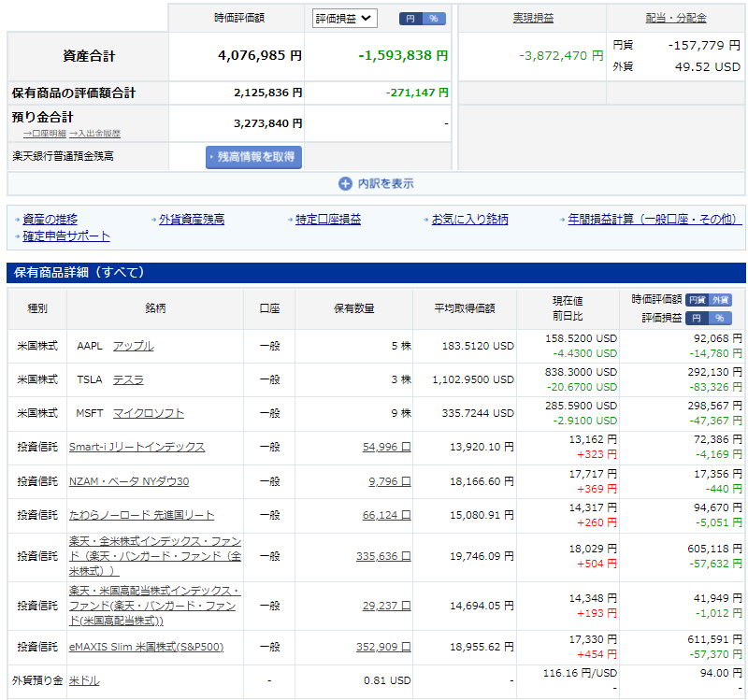Click the arrow bullet before 年間損益計算

point(563,220)
